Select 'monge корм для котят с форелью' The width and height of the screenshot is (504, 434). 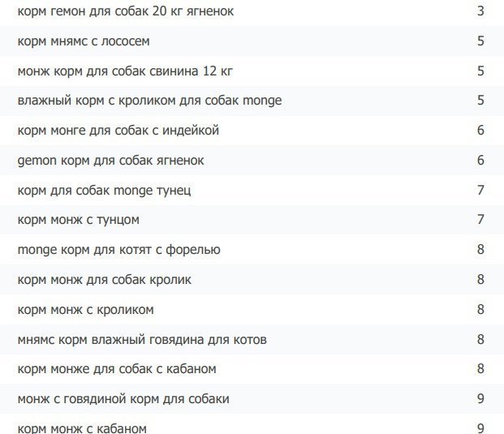(119, 250)
